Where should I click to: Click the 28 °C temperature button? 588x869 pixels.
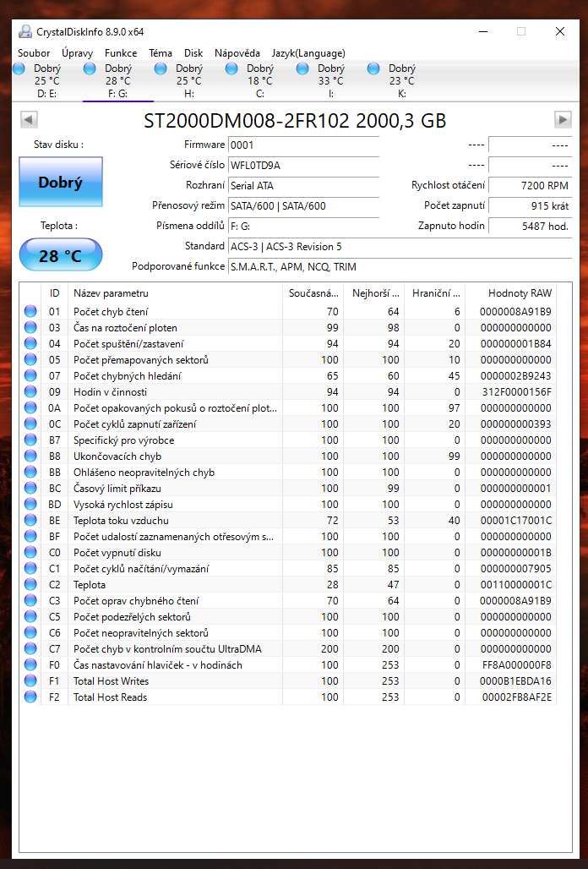click(61, 255)
